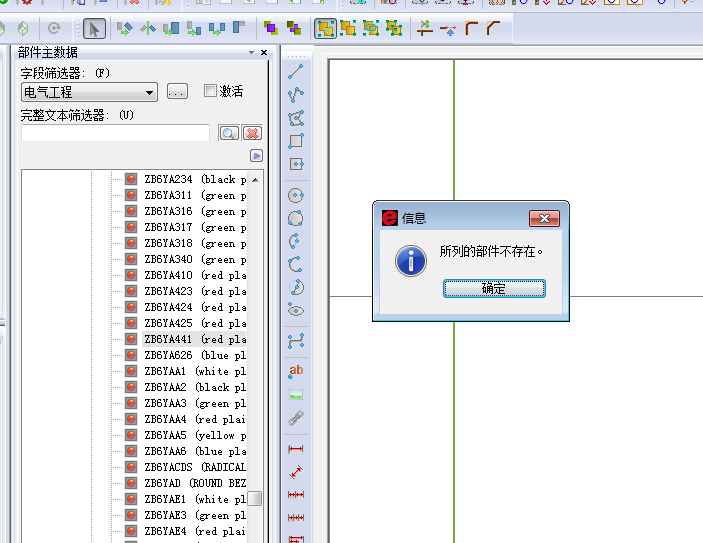703x543 pixels.
Task: Select the Polygon drawing tool
Action: pos(295,118)
